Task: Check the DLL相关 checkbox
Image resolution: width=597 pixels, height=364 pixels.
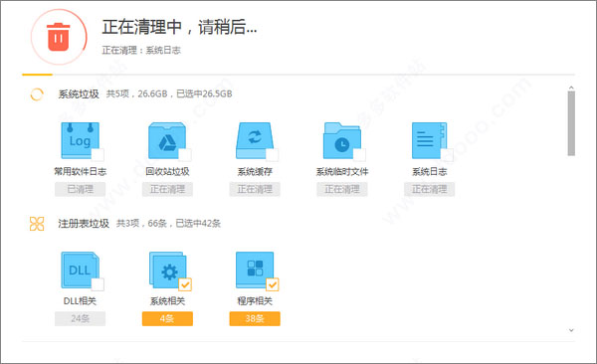Action: 98,284
